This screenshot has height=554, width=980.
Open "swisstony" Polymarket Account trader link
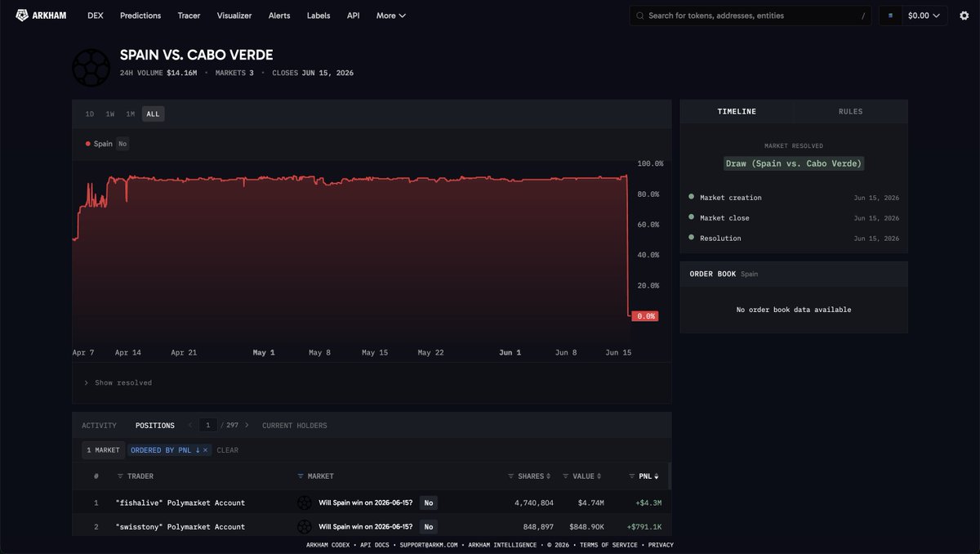(180, 527)
